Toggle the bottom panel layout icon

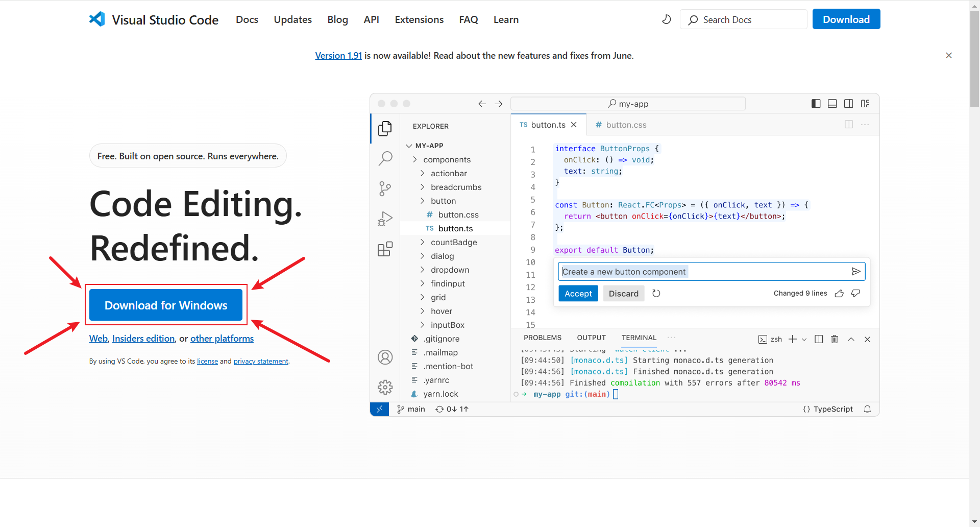832,104
